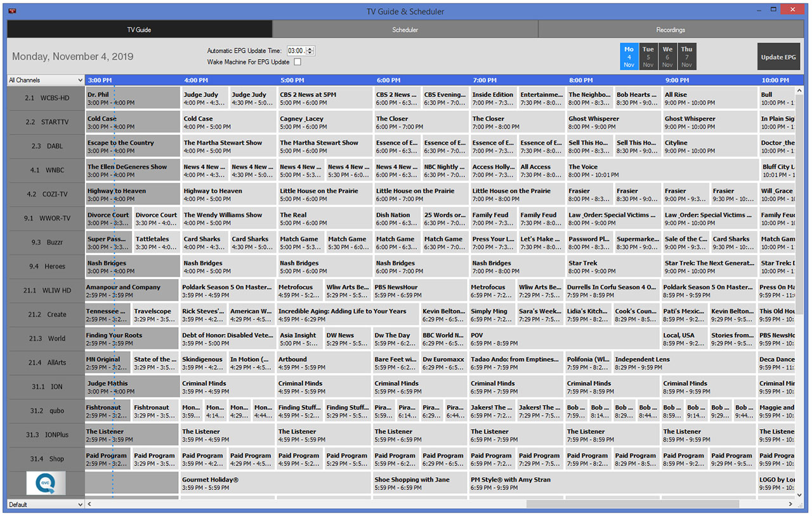812x516 pixels.
Task: Select Wednesday November 6 in the day selector
Action: [x=667, y=56]
